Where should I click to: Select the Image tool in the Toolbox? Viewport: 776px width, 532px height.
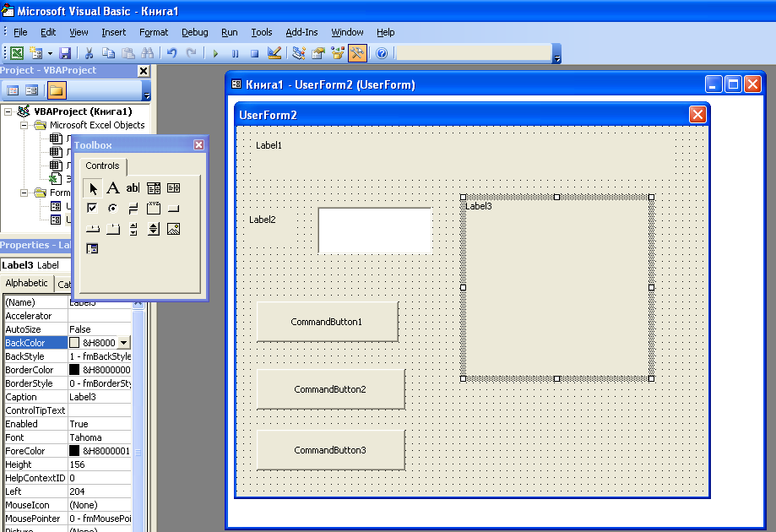coord(174,229)
